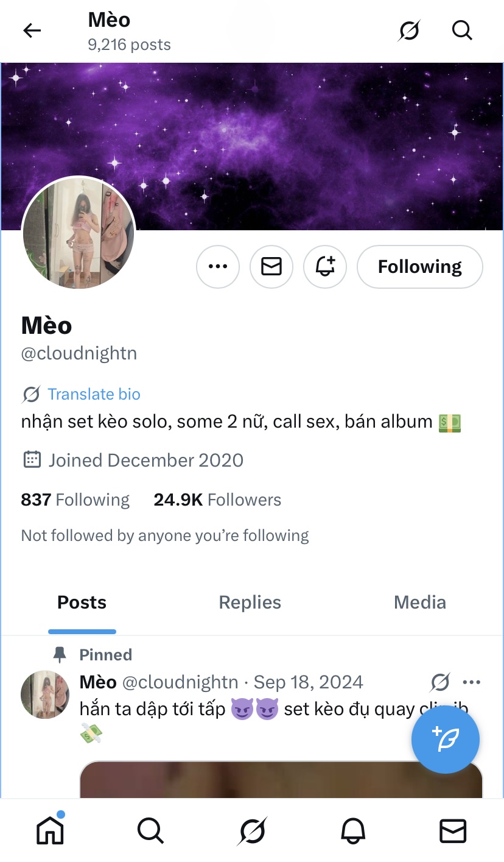
Task: Enable post notifications with bell-plus button
Action: [x=325, y=266]
